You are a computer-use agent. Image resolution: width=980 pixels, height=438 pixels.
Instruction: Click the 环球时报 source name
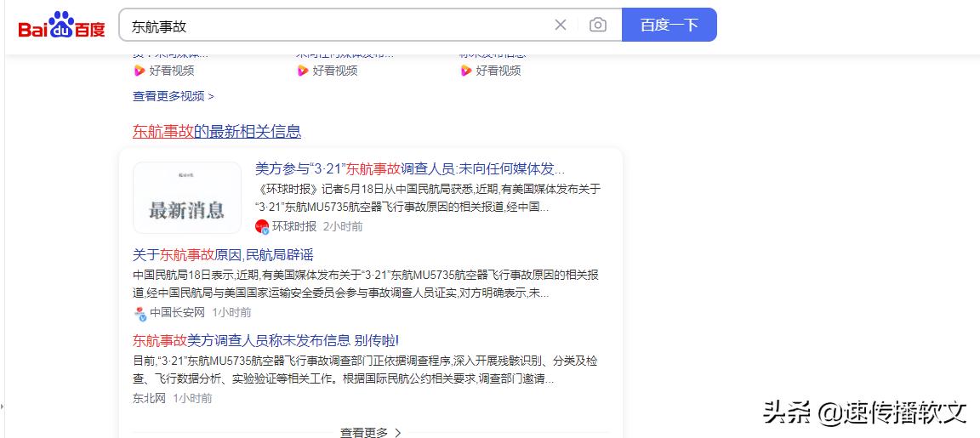coord(294,226)
